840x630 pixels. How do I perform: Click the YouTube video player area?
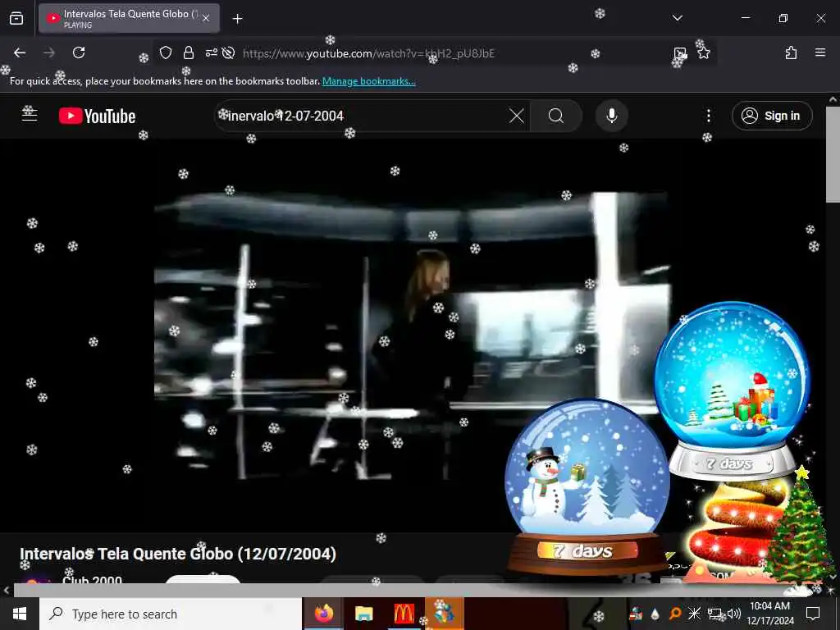pos(412,336)
